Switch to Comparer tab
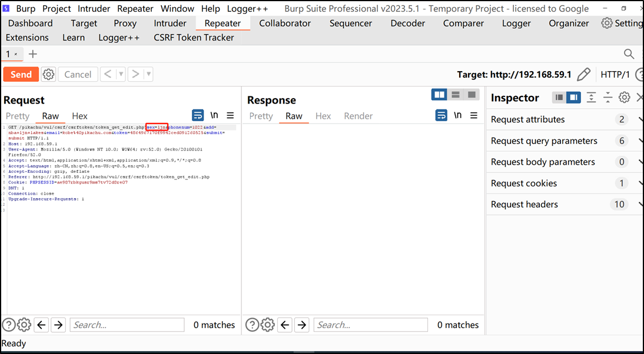The height and width of the screenshot is (354, 644). tap(463, 24)
